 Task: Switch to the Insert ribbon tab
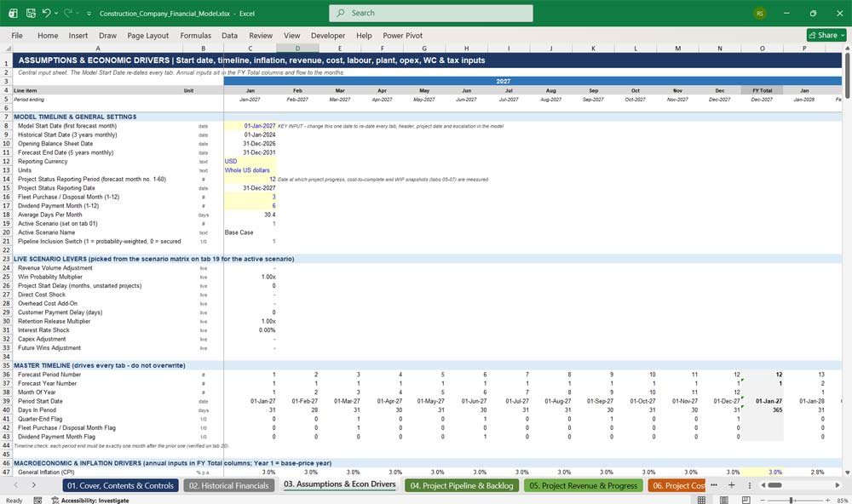[78, 35]
